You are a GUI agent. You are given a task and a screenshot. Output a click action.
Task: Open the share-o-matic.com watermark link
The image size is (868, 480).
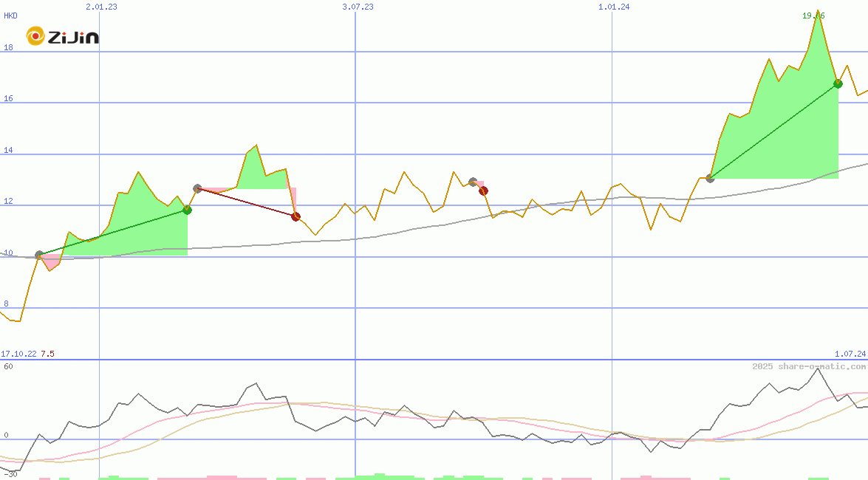809,366
